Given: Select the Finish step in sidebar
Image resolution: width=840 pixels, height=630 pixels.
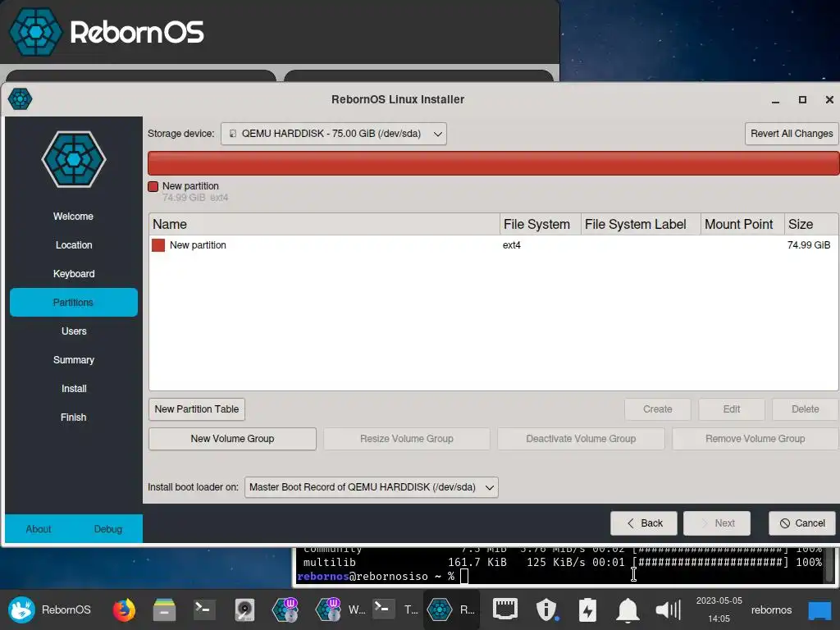Looking at the screenshot, I should click(73, 417).
